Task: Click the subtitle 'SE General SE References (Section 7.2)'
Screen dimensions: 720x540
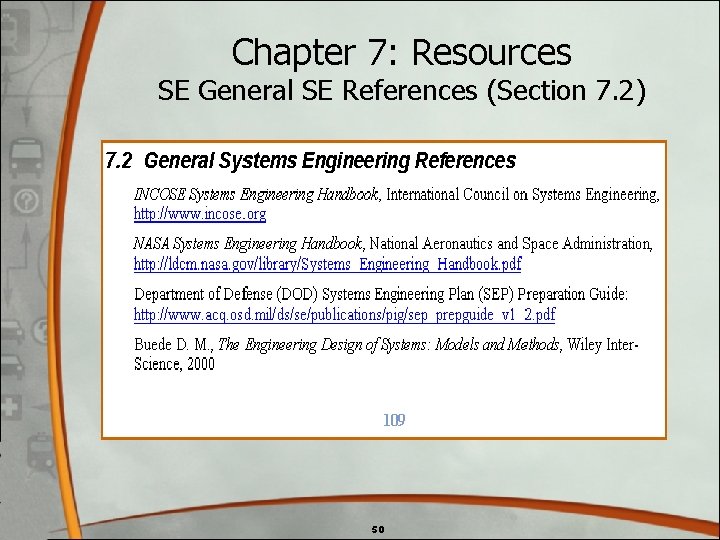Action: pyautogui.click(x=401, y=90)
